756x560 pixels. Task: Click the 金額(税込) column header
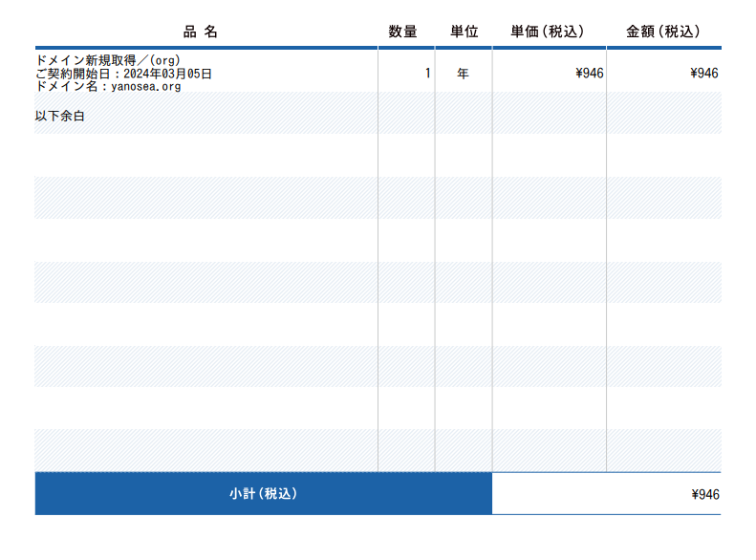click(662, 32)
